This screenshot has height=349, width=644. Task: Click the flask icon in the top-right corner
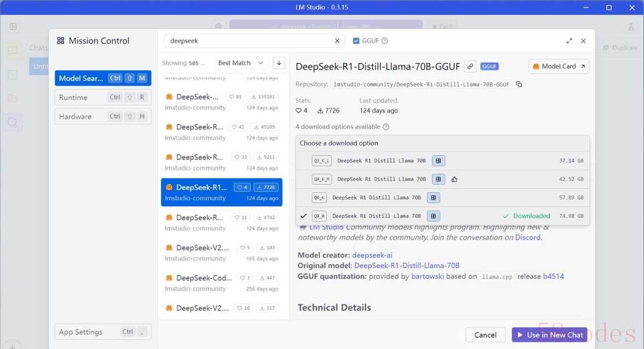click(x=631, y=26)
